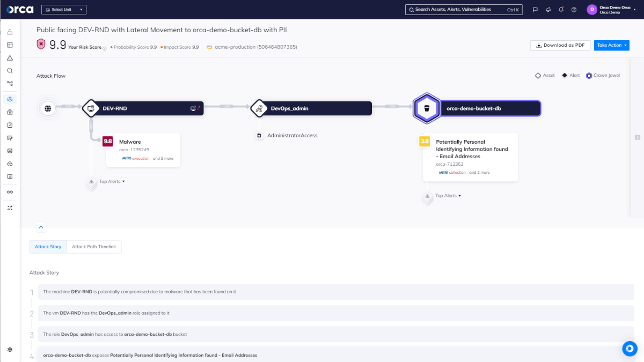Screen dimensions: 644x362
Task: Click Download as PDF button
Action: point(560,45)
